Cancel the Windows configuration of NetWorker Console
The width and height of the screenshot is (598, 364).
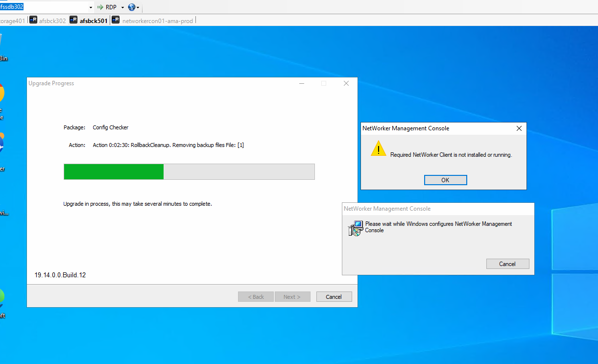click(507, 264)
